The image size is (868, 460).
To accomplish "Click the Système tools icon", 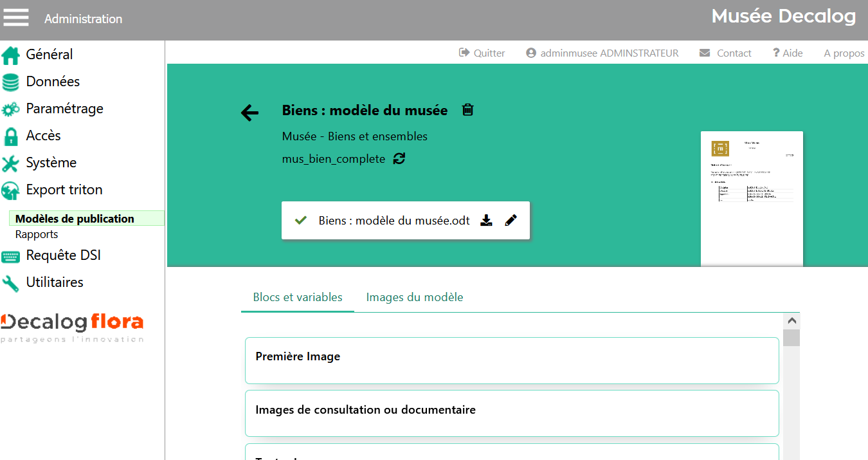I will point(10,164).
